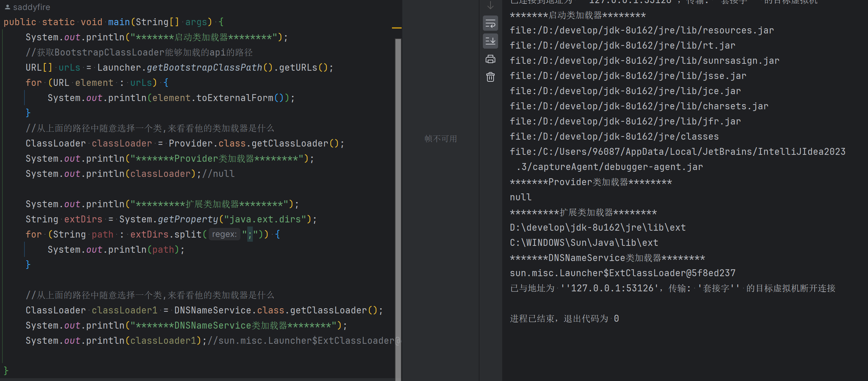Click getBootstrapClassPath method call
The image size is (868, 381).
pos(205,68)
